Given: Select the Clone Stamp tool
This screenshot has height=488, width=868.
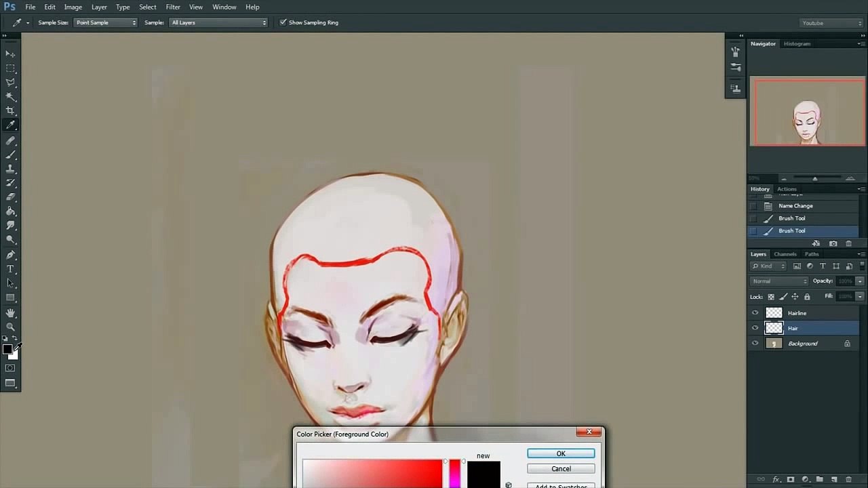Looking at the screenshot, I should coord(10,169).
